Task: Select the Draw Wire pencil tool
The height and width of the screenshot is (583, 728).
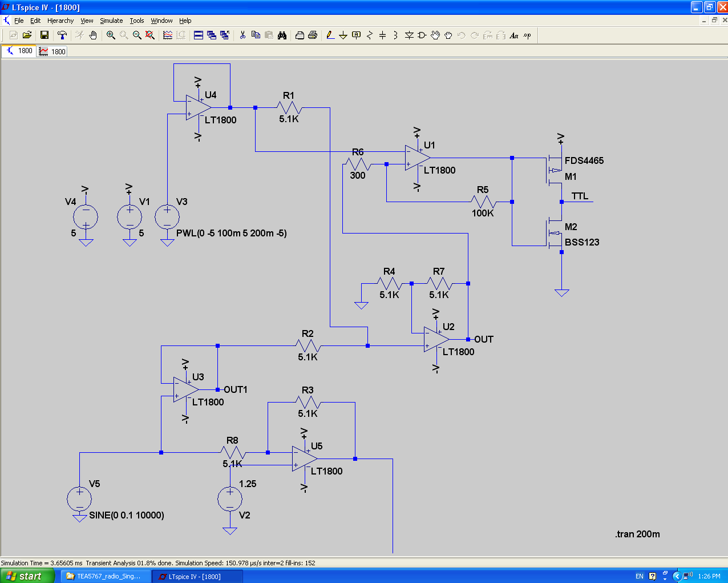Action: coord(330,35)
